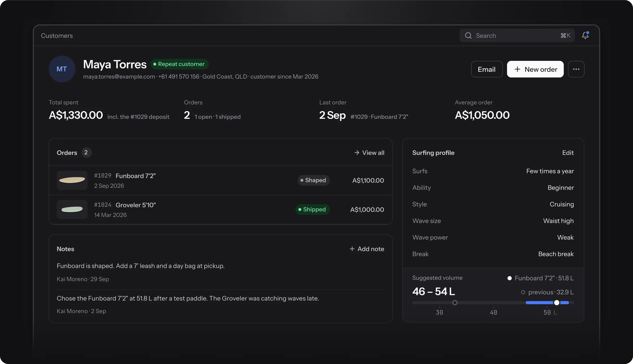Click the note about 7' leash and day bag
Image resolution: width=633 pixels, height=364 pixels.
click(x=141, y=266)
